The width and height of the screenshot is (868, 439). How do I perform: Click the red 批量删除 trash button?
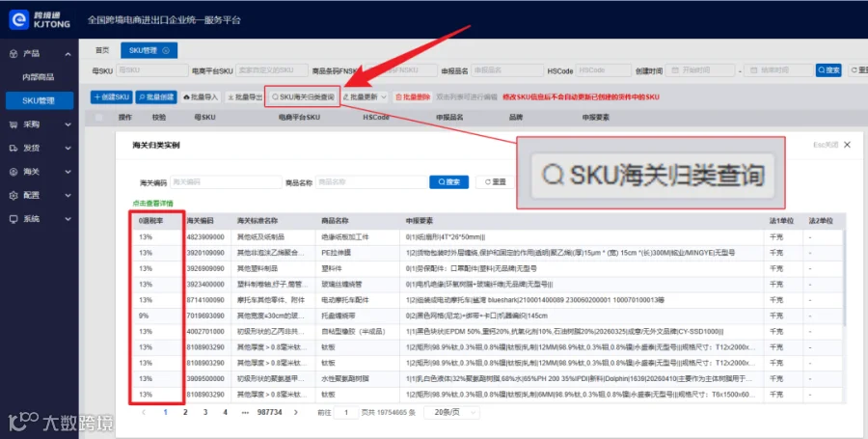click(413, 96)
